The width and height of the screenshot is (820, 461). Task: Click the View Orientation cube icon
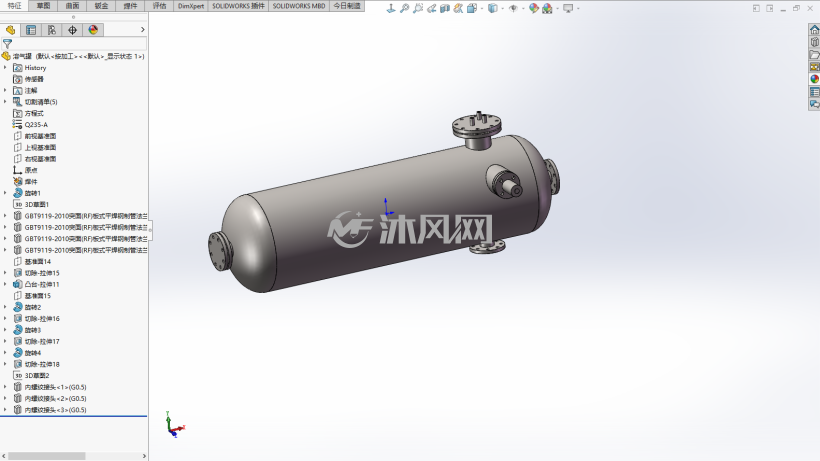[x=472, y=8]
